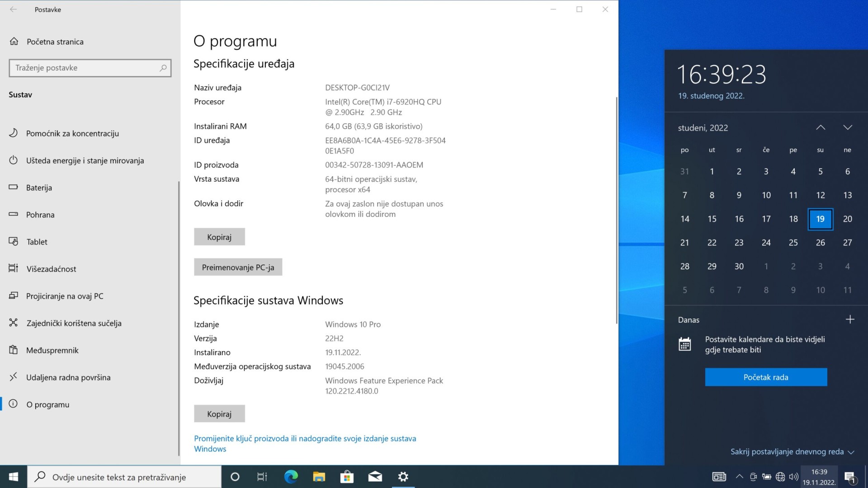Click Početak rada calendar button
The height and width of the screenshot is (488, 868).
[x=766, y=377]
